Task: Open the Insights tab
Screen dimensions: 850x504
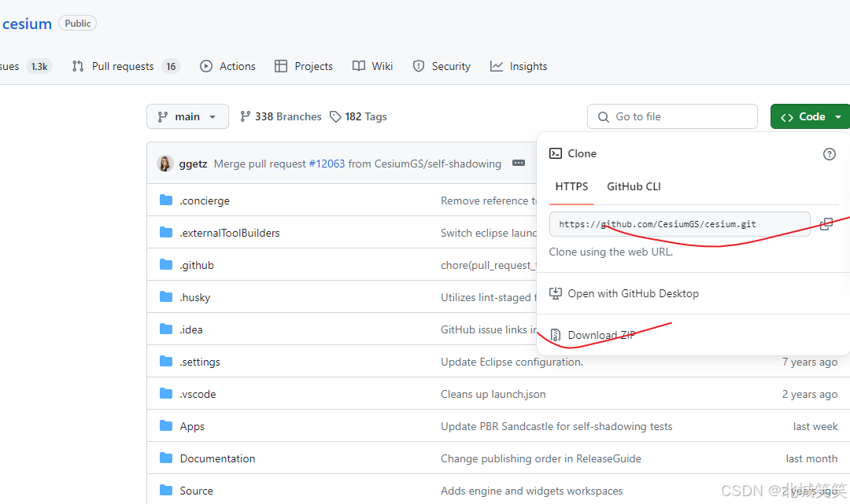Action: click(519, 66)
